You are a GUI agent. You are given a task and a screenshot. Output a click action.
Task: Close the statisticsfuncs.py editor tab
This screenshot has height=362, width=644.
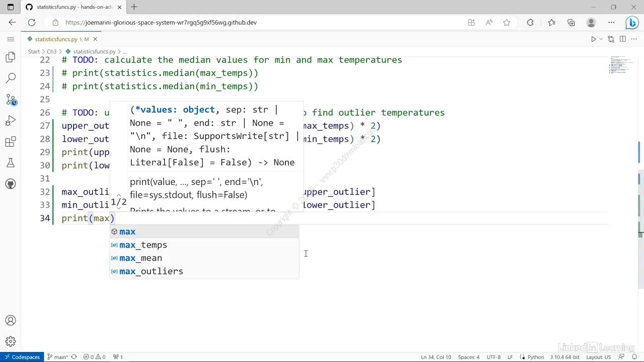click(x=95, y=39)
